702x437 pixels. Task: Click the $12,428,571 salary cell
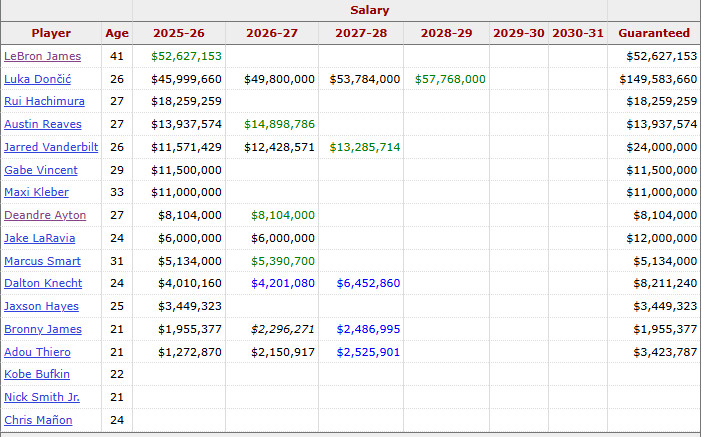point(279,147)
